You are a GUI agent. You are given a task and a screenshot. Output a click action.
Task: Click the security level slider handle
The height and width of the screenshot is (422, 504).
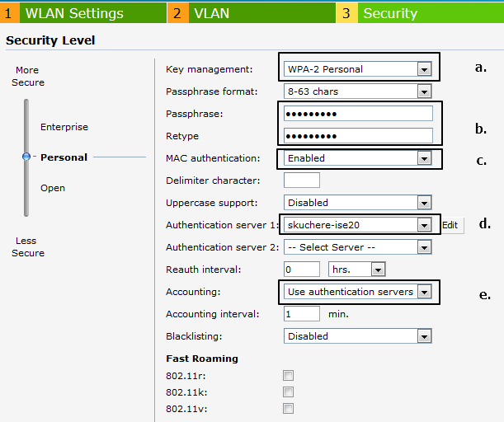pos(26,157)
